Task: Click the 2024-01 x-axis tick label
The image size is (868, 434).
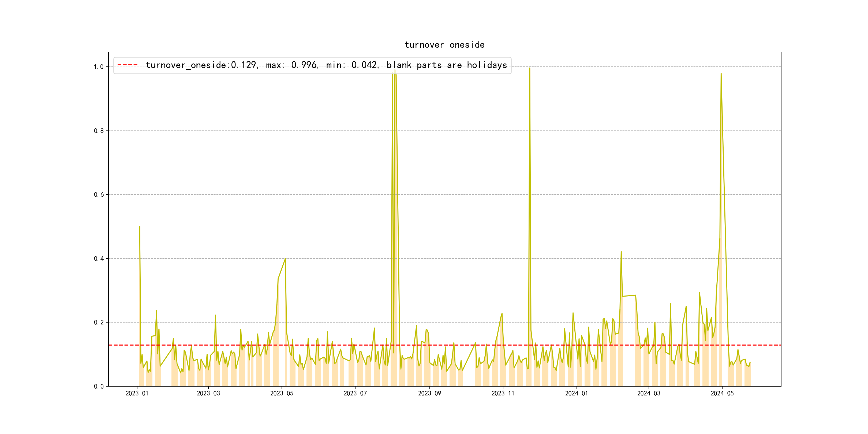Action: point(576,393)
